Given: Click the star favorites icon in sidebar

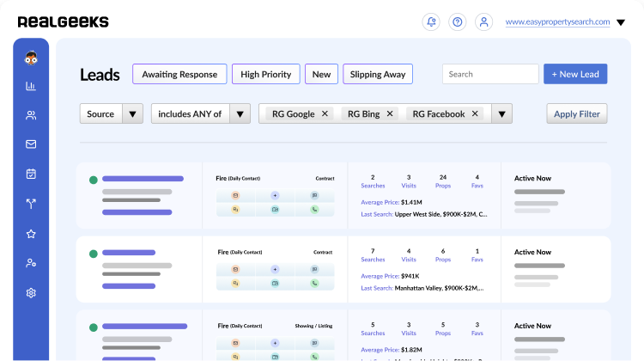Looking at the screenshot, I should pyautogui.click(x=31, y=234).
